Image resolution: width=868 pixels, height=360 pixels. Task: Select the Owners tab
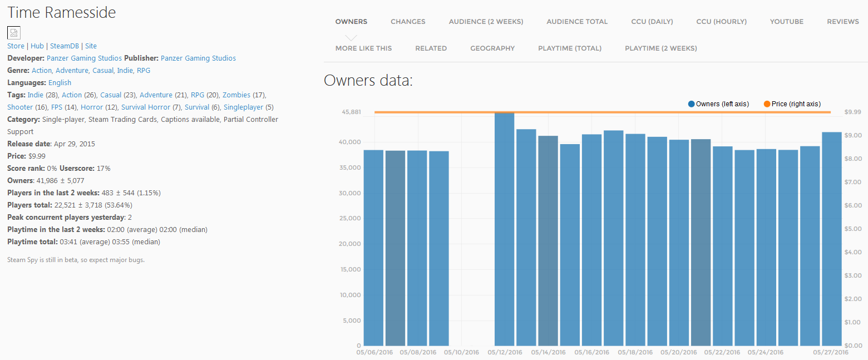pyautogui.click(x=351, y=22)
